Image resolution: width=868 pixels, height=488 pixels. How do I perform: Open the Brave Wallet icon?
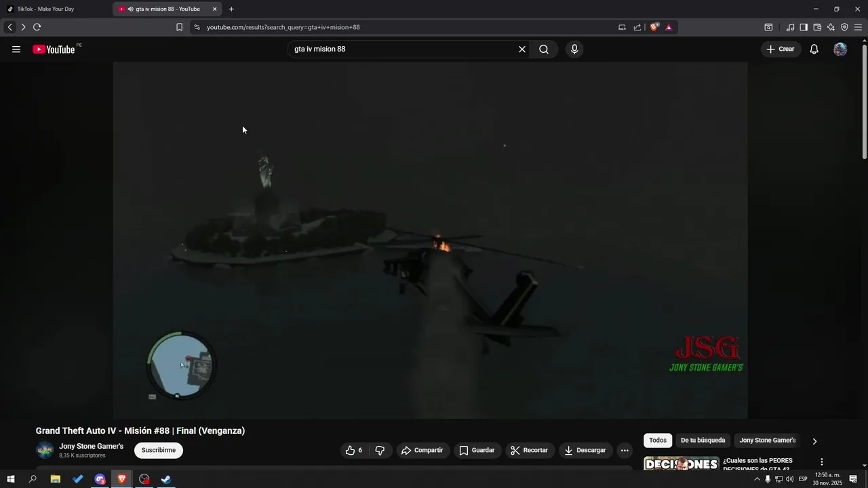(817, 27)
